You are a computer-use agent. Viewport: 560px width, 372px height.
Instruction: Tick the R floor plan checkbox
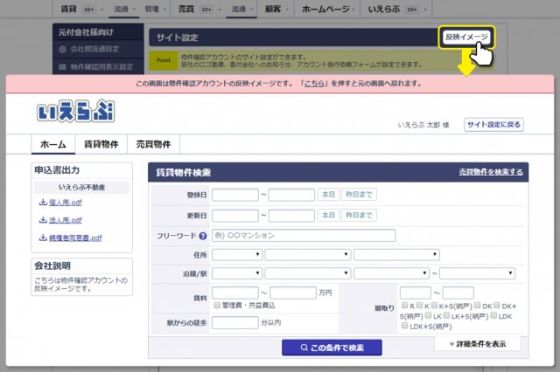405,305
